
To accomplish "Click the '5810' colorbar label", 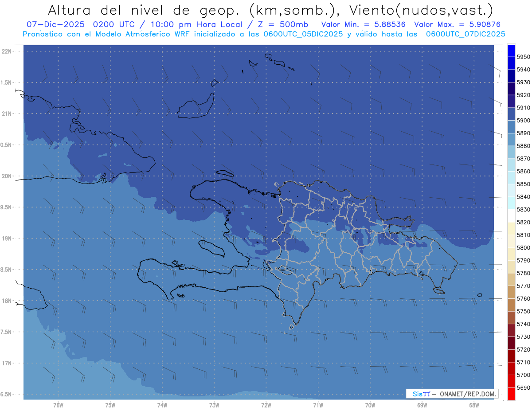I will [x=523, y=235].
